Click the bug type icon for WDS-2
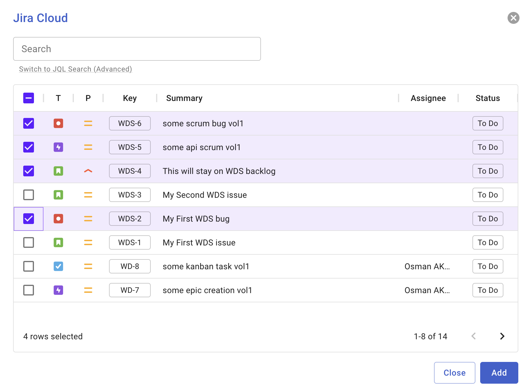Screen dimensions: 532x392 point(58,219)
